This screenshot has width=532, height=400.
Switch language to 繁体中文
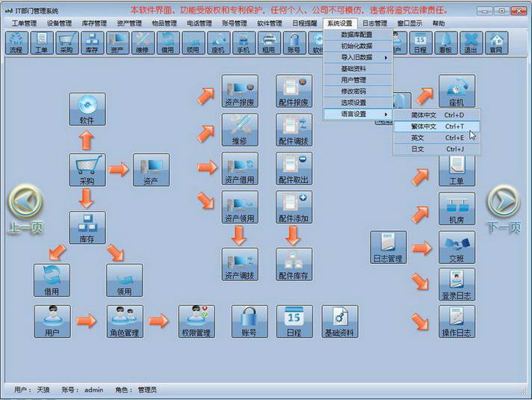(436, 126)
